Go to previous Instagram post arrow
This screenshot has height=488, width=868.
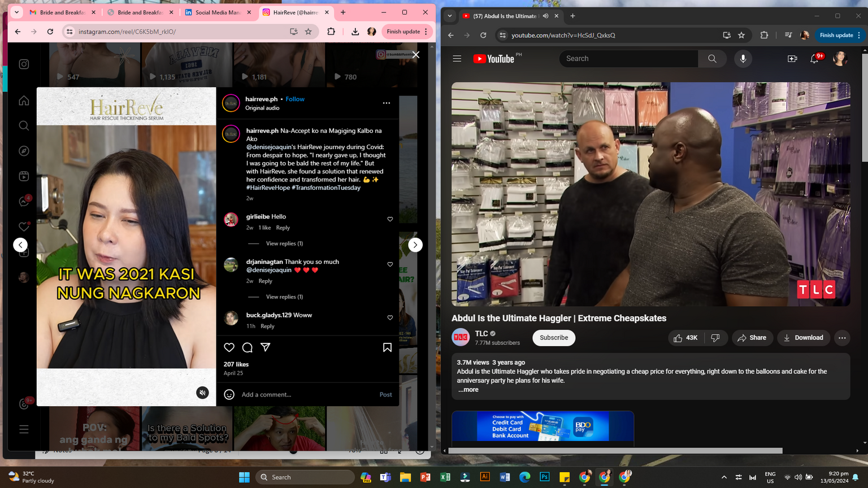20,245
